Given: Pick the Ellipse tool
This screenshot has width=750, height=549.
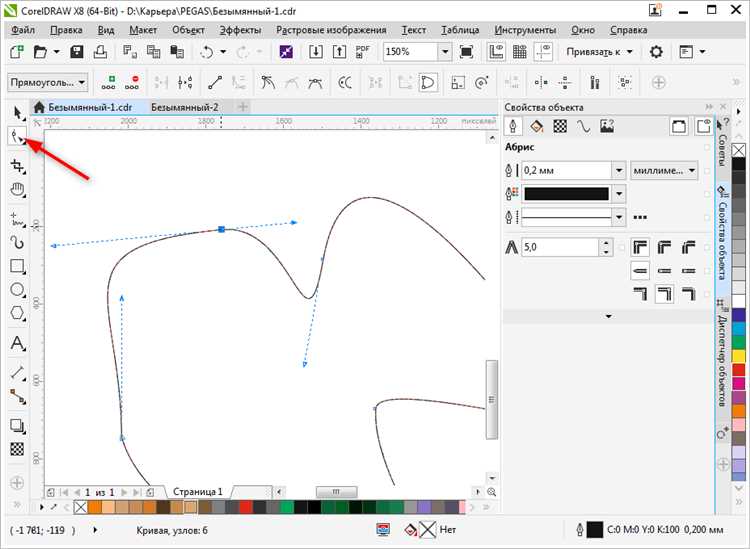Looking at the screenshot, I should point(17,290).
